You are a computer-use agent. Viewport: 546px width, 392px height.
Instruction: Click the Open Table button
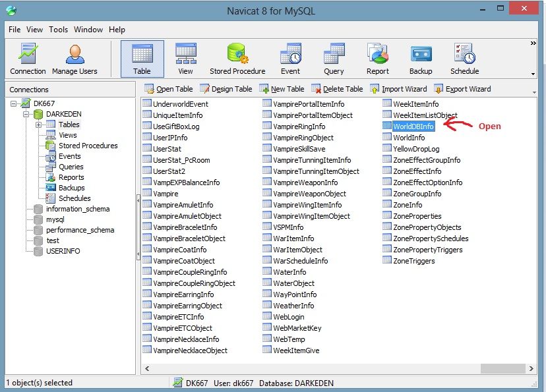pos(169,89)
